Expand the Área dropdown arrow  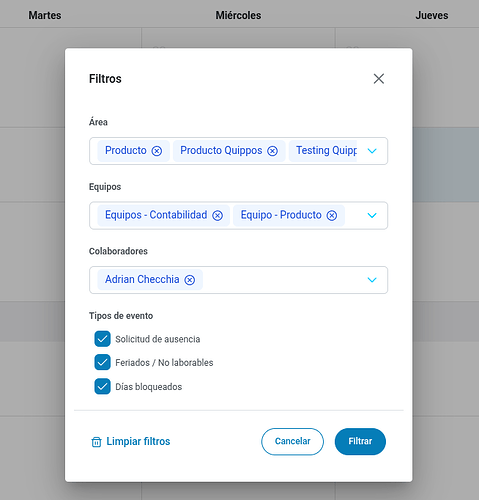pos(372,151)
